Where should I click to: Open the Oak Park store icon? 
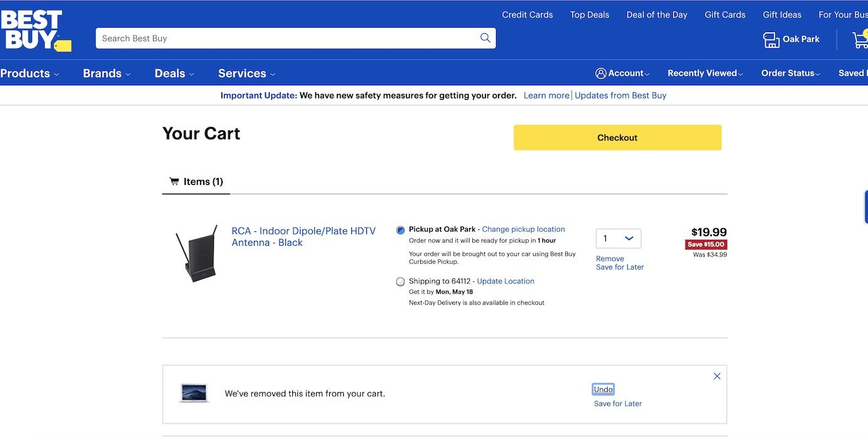(771, 39)
